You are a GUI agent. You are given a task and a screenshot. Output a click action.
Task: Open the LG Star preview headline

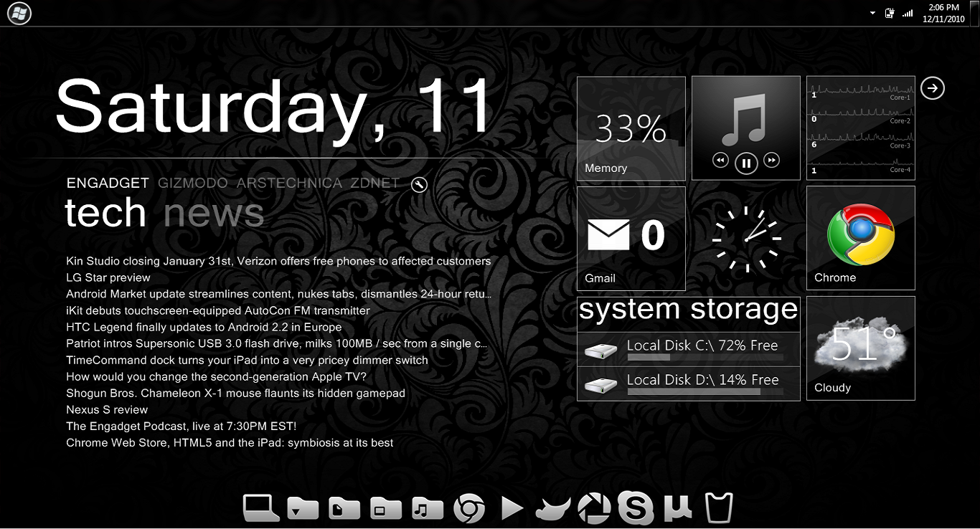pyautogui.click(x=108, y=277)
